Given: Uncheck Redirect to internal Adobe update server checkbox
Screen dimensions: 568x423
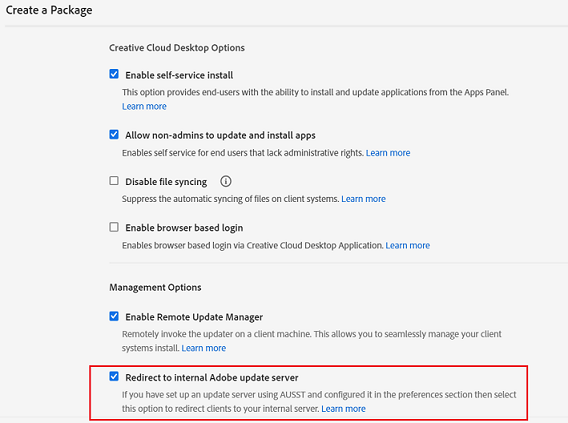Looking at the screenshot, I should [x=114, y=377].
